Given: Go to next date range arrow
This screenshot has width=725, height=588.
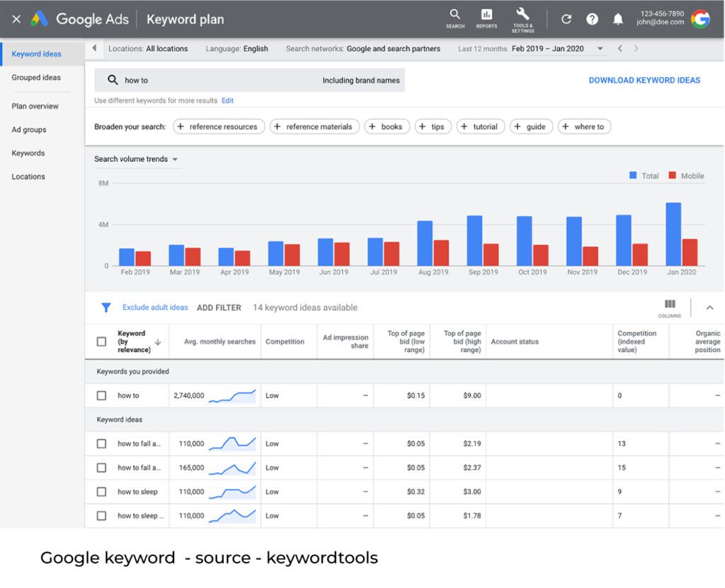Looking at the screenshot, I should pyautogui.click(x=636, y=49).
